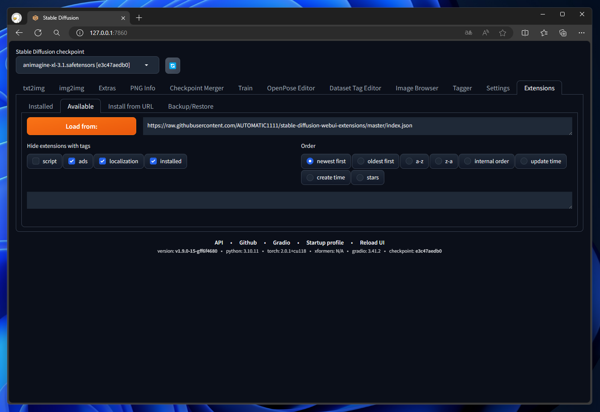Viewport: 600px width, 412px height.
Task: Open the browser collections icon
Action: pyautogui.click(x=562, y=33)
